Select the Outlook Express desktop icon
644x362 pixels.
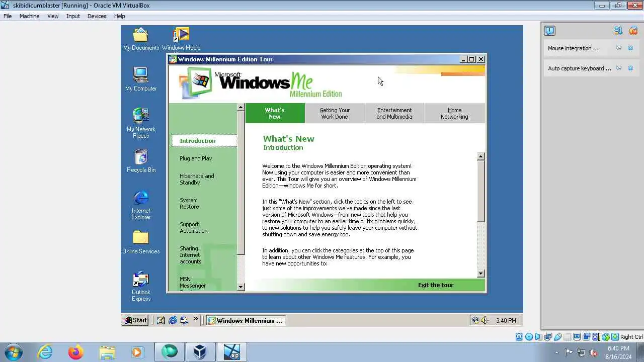coord(141,287)
